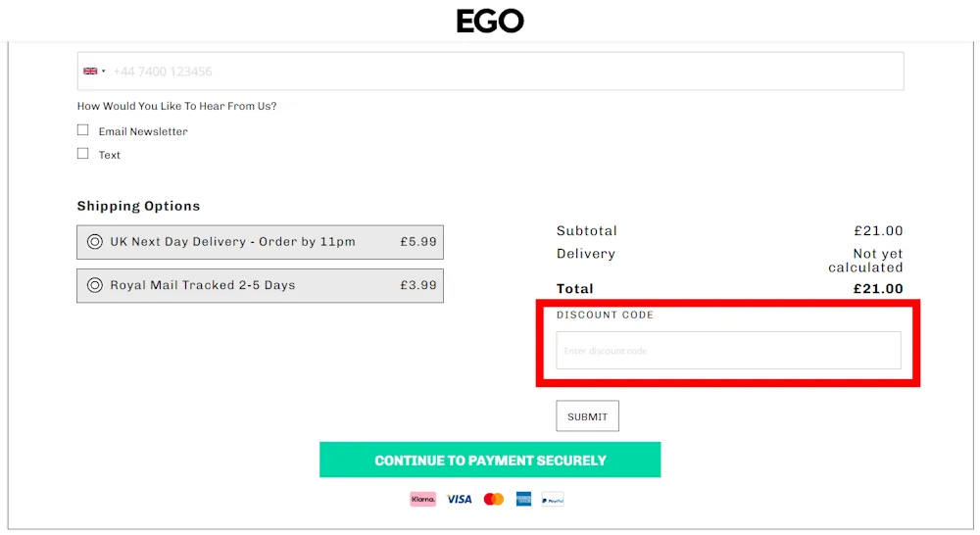The image size is (980, 535).
Task: Click the £3.99 Royal Mail price
Action: pyautogui.click(x=418, y=285)
